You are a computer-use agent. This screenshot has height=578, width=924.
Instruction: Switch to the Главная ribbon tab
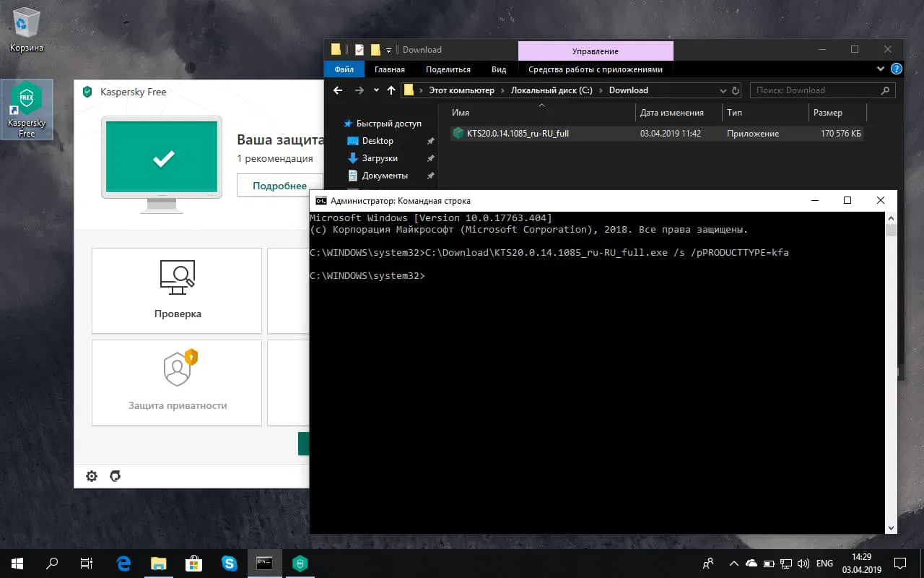(x=390, y=69)
